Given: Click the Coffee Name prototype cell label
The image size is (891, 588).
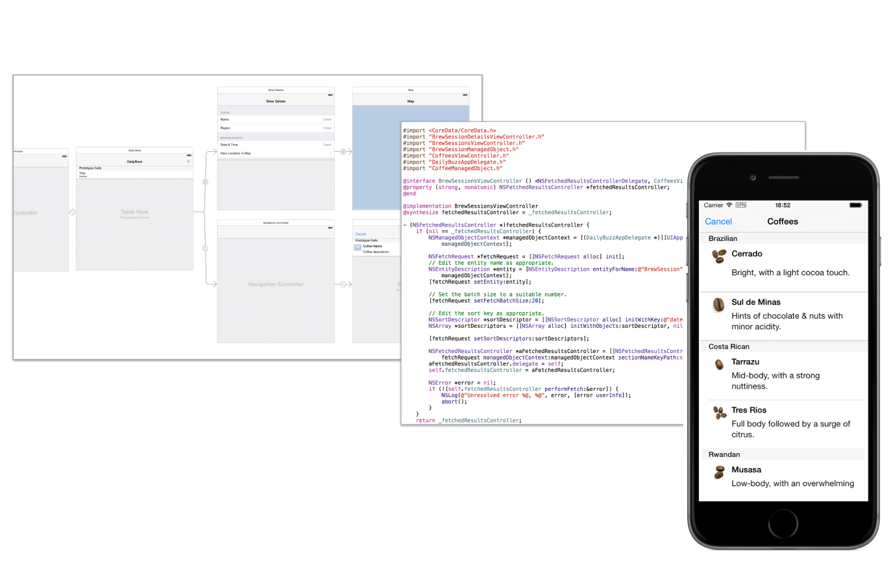Looking at the screenshot, I should [x=372, y=246].
